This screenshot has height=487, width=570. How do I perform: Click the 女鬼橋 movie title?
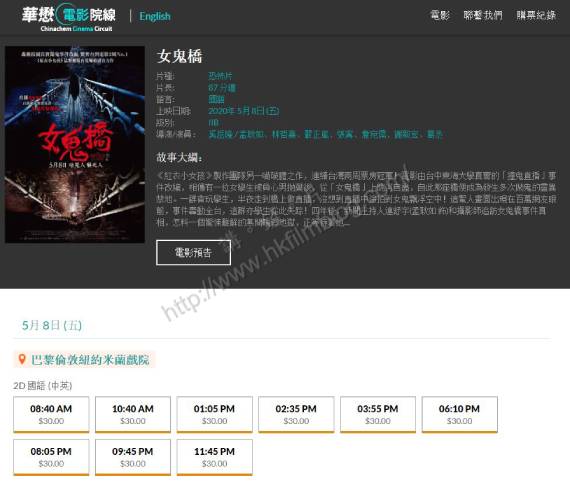click(x=179, y=56)
